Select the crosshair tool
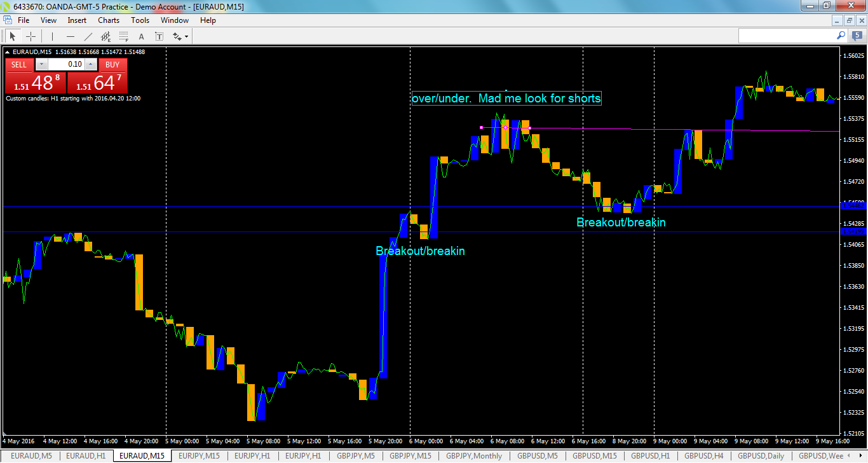The image size is (868, 463). tap(31, 36)
